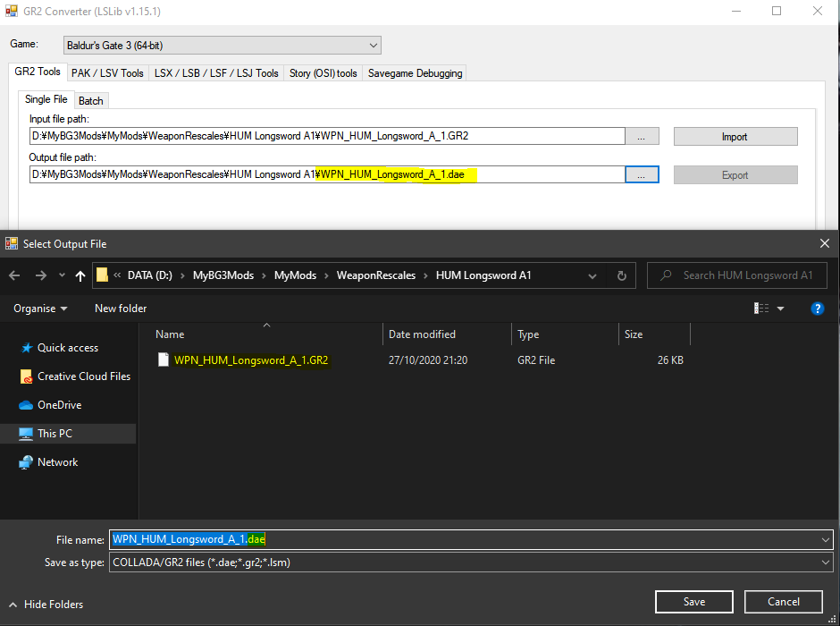Open the Help icon
The height and width of the screenshot is (626, 840).
click(818, 309)
